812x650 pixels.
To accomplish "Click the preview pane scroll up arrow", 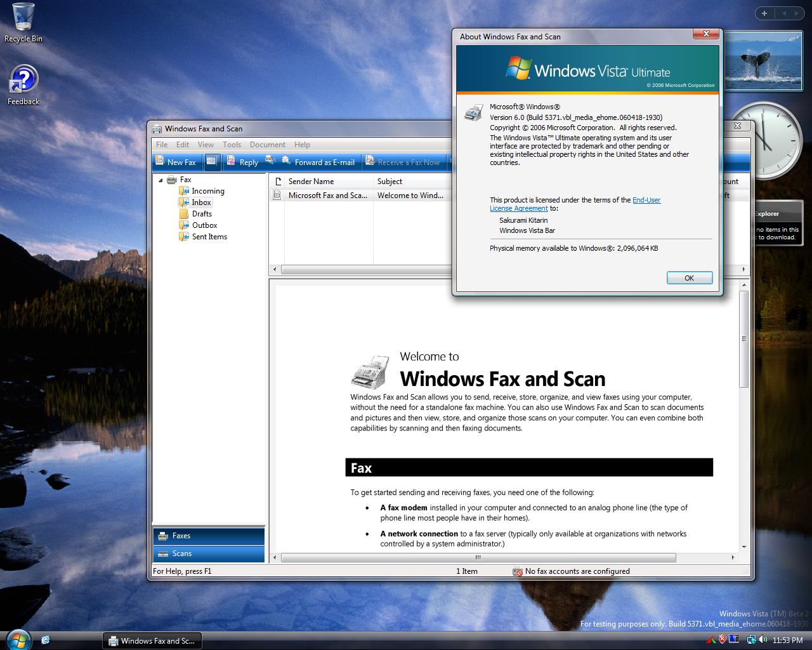I will [x=744, y=285].
